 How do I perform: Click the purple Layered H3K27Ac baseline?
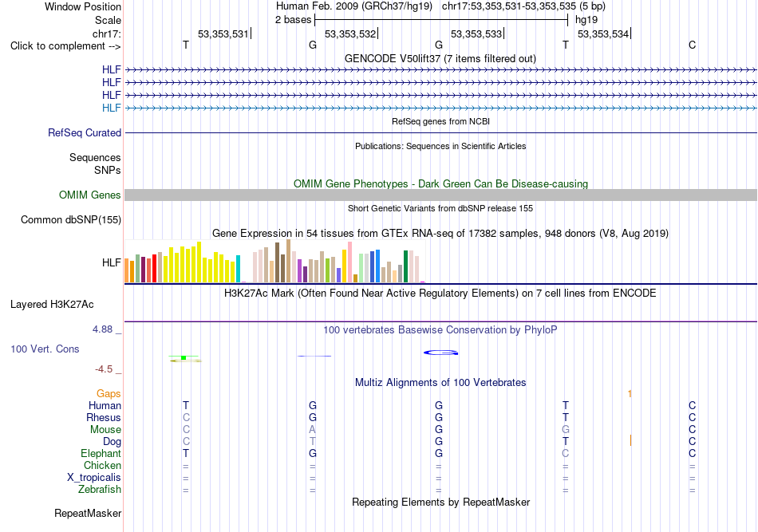click(x=440, y=321)
